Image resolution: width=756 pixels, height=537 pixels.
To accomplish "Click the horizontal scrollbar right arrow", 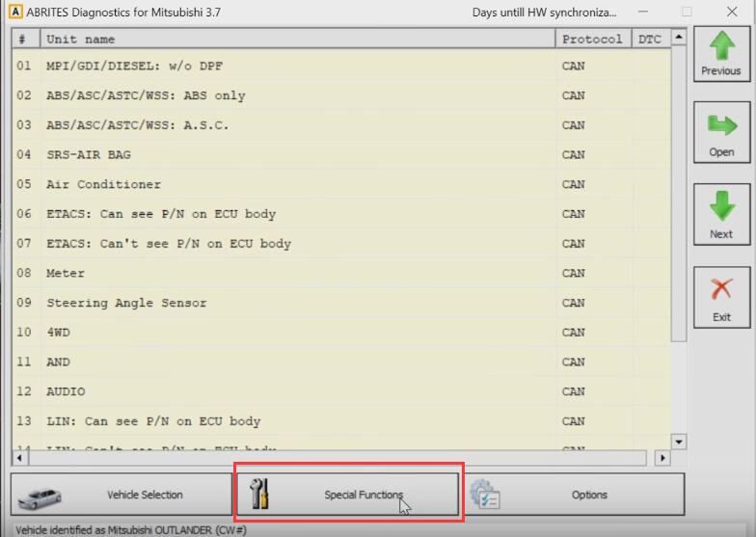I will pos(662,458).
